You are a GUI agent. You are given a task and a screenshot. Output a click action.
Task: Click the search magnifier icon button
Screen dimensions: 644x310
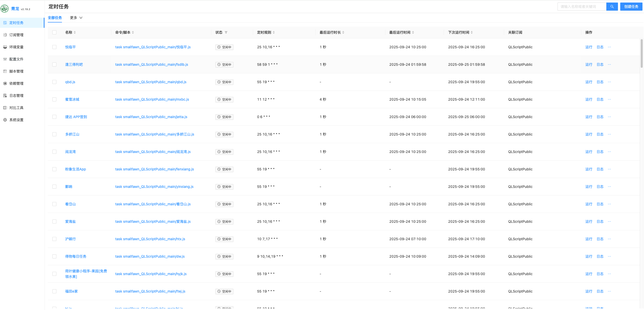point(612,7)
